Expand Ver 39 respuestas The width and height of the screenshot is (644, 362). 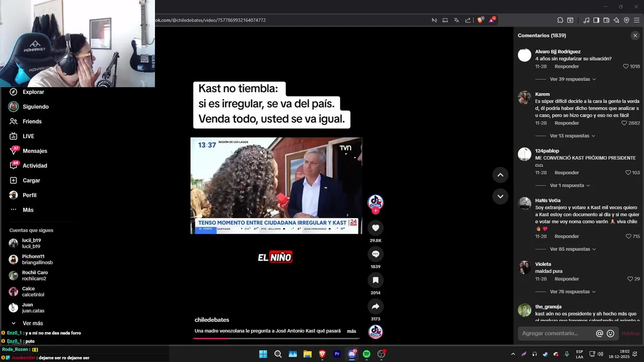tap(573, 79)
